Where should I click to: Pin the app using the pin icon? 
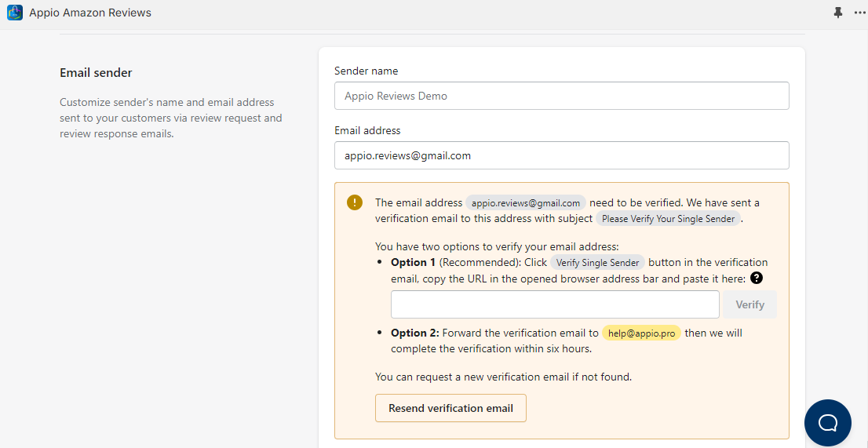point(838,13)
